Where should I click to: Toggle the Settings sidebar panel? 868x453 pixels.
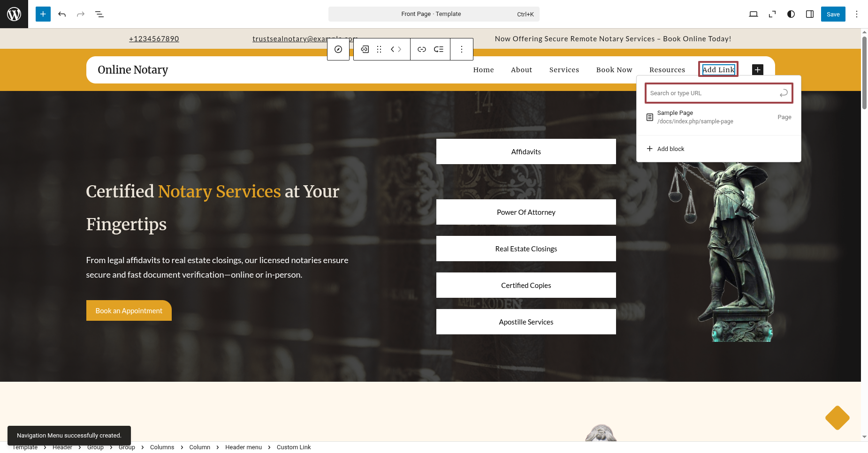(810, 14)
